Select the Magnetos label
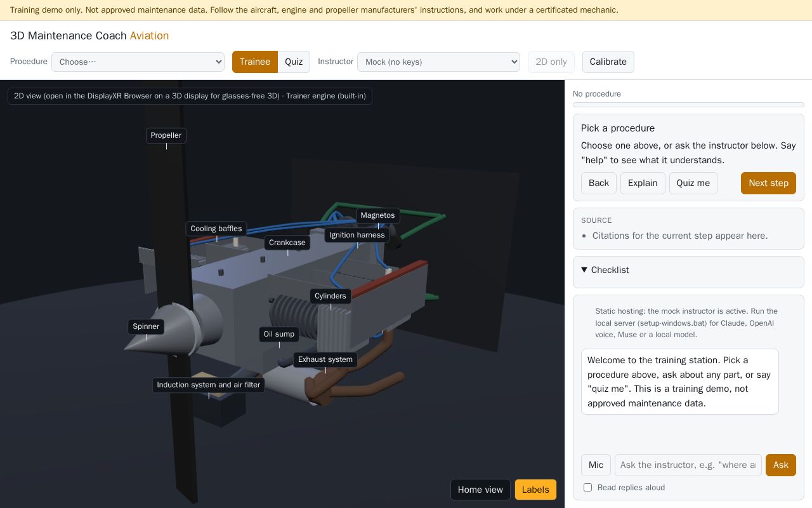This screenshot has height=508, width=812. (378, 215)
